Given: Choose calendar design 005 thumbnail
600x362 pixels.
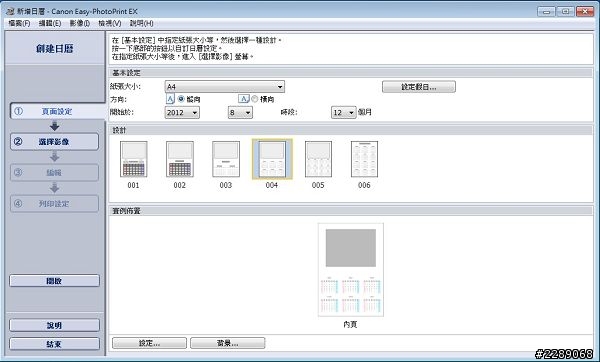Looking at the screenshot, I should 318,159.
